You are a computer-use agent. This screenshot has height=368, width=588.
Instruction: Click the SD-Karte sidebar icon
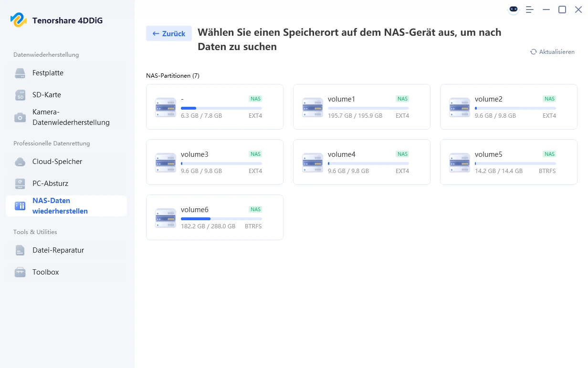click(19, 94)
